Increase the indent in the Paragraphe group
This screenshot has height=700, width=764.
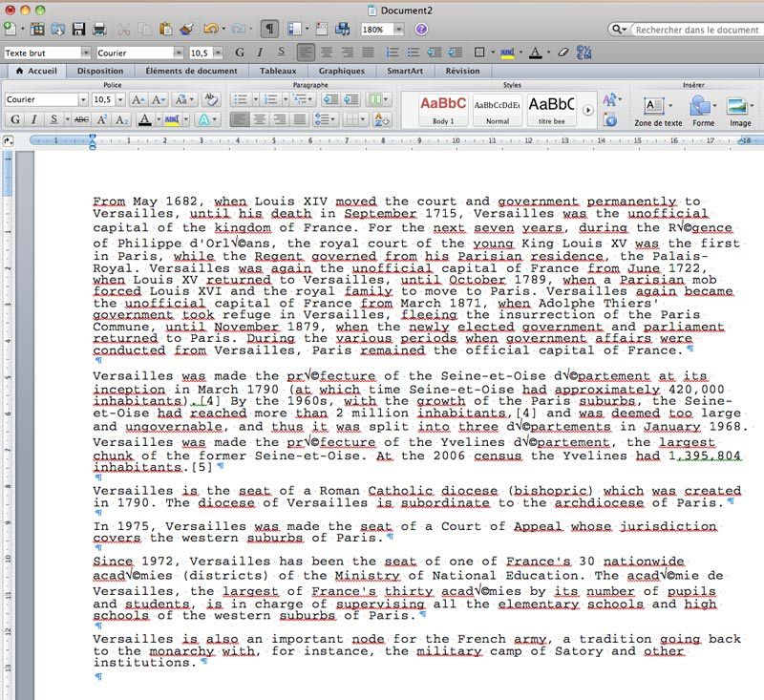351,99
